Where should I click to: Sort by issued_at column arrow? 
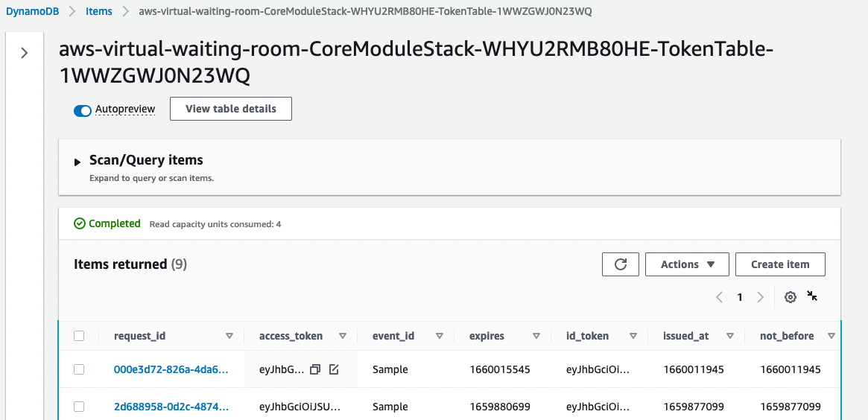click(730, 336)
